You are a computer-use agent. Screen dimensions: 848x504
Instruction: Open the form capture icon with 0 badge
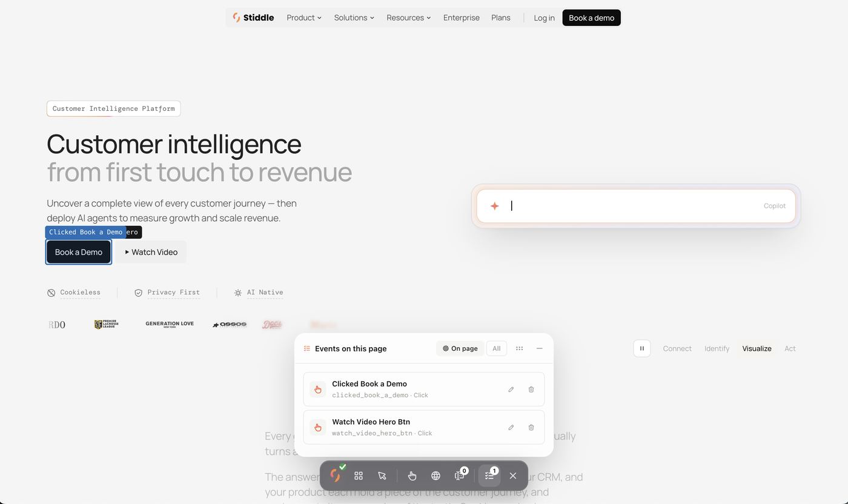tap(460, 476)
